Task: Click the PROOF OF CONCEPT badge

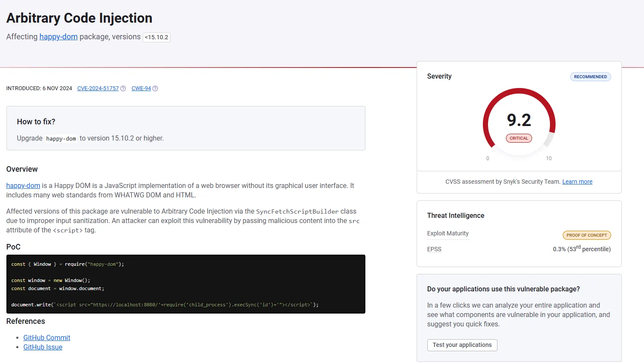Action: point(586,235)
